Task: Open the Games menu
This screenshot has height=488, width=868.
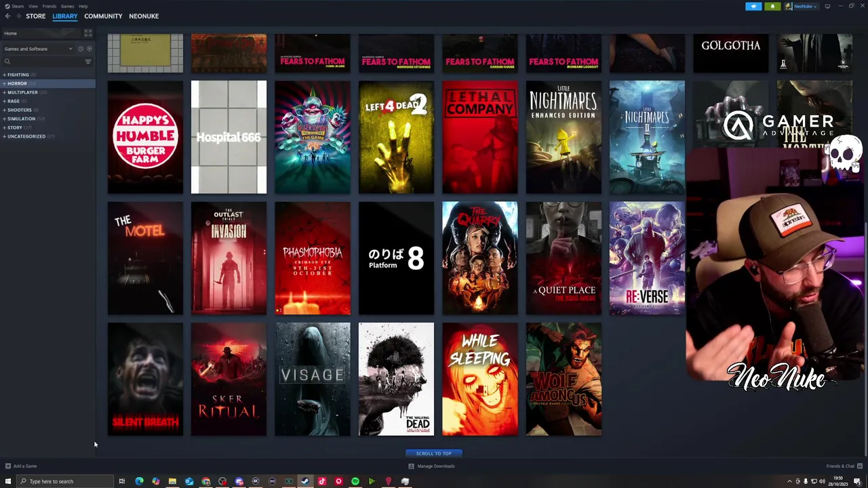Action: 67,6
